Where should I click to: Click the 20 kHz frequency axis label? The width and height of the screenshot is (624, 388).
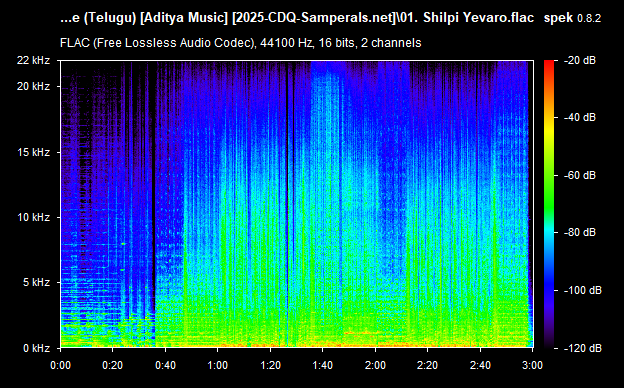point(33,86)
